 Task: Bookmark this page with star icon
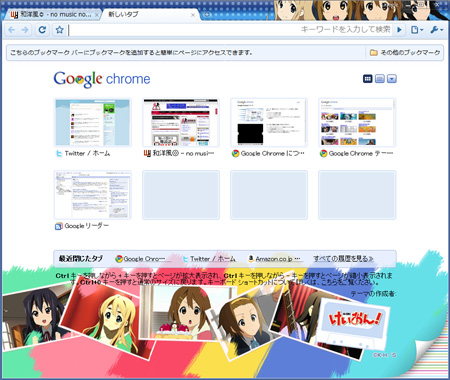(x=59, y=30)
